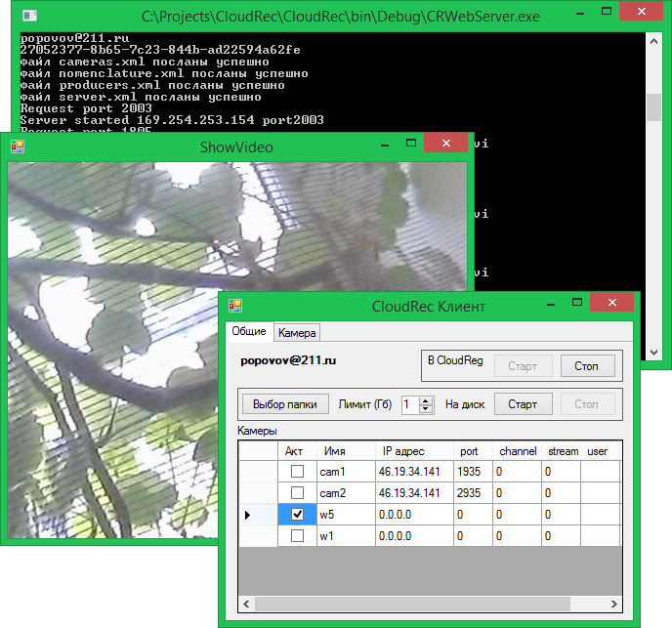The width and height of the screenshot is (672, 628).
Task: Click the user column header
Action: (x=600, y=451)
